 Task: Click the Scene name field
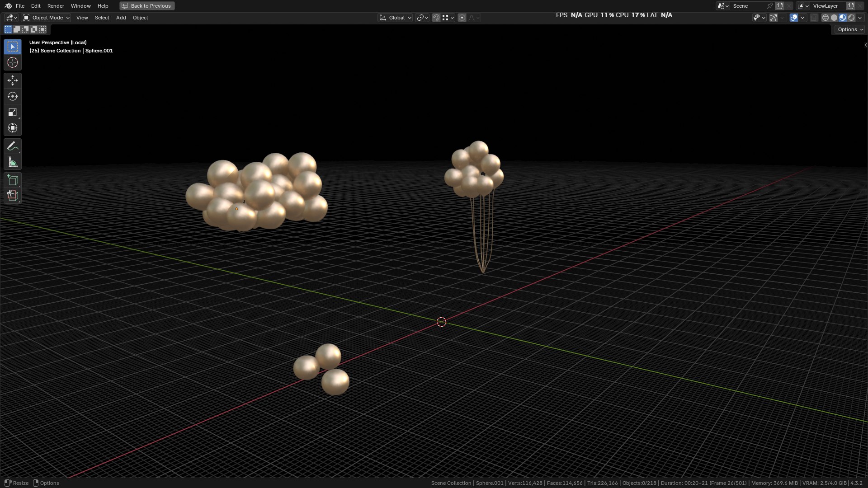748,6
